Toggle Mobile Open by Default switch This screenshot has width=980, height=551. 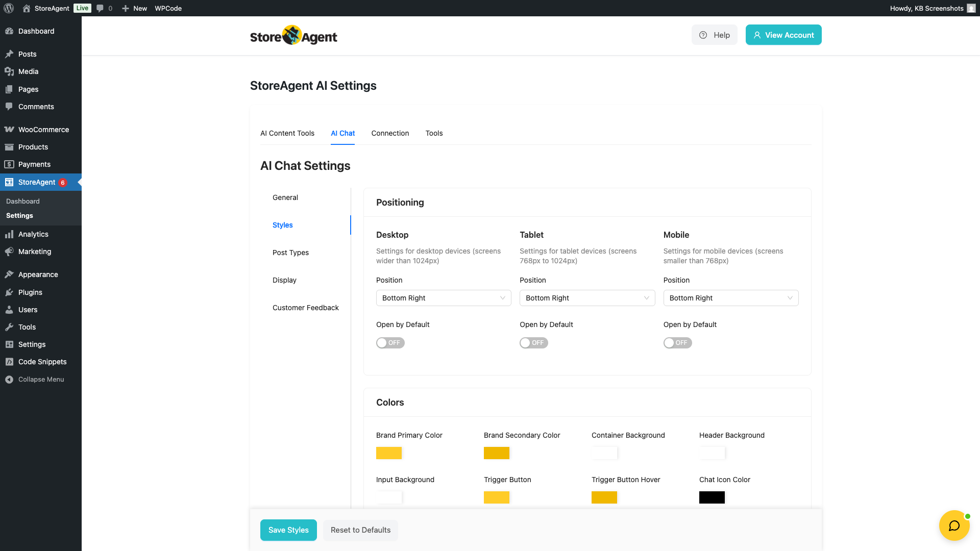click(x=677, y=343)
